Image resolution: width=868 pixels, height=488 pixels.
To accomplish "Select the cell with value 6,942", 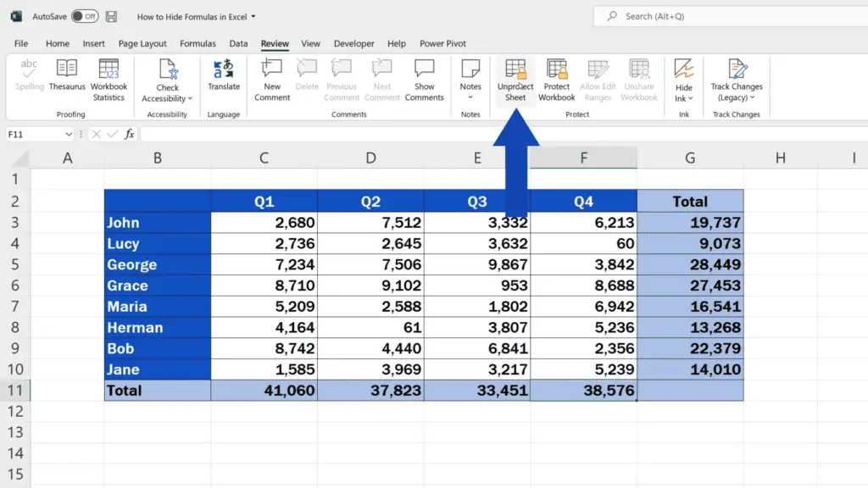I will [583, 307].
